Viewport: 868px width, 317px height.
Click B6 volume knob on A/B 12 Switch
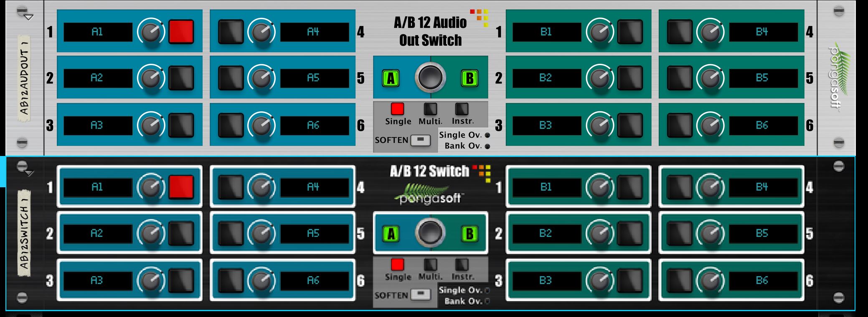(710, 280)
